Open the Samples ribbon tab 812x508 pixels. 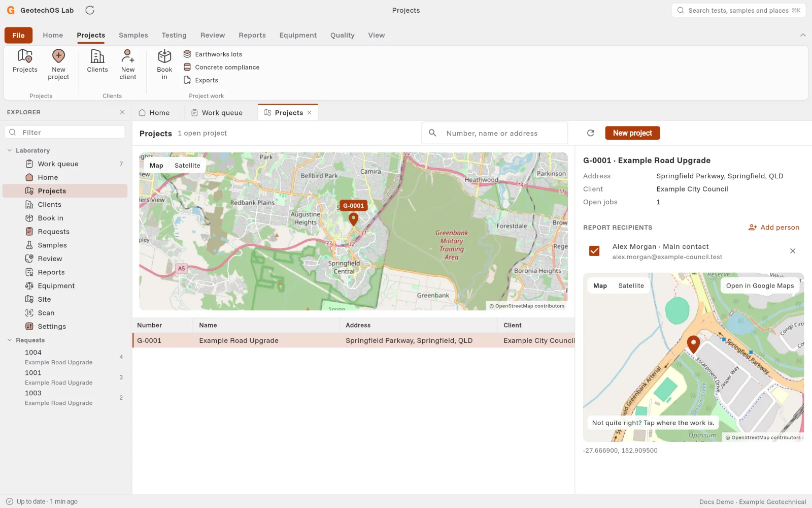click(133, 35)
